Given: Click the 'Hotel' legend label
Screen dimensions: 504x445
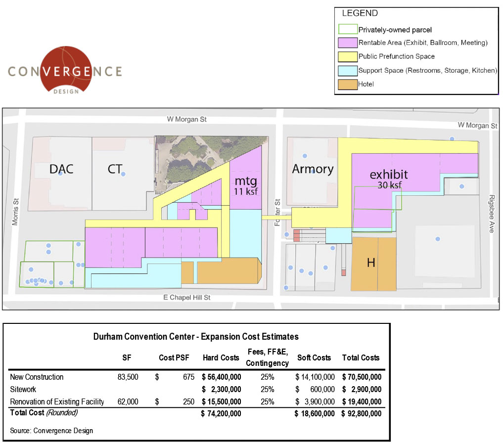Looking at the screenshot, I should tap(366, 84).
